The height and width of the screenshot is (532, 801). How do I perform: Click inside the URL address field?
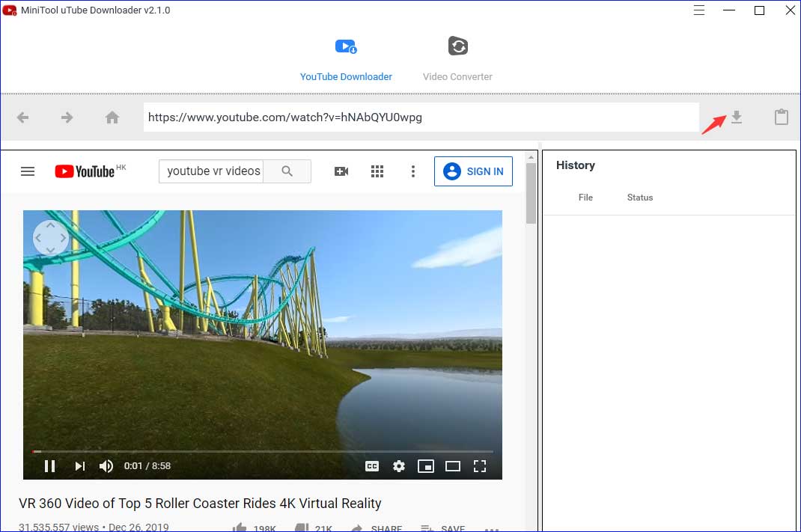point(419,117)
